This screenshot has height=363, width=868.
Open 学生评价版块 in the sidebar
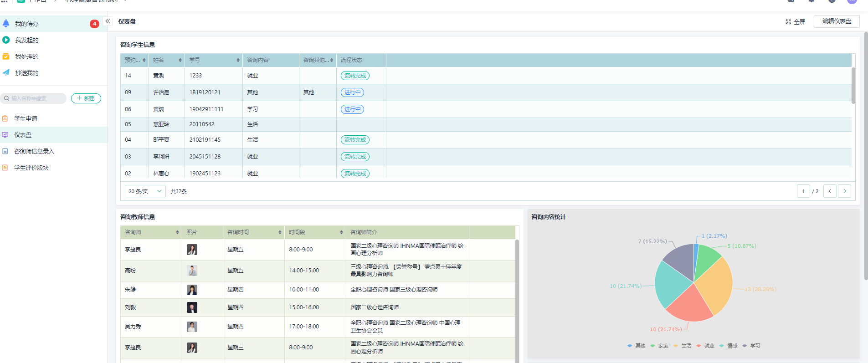point(31,168)
